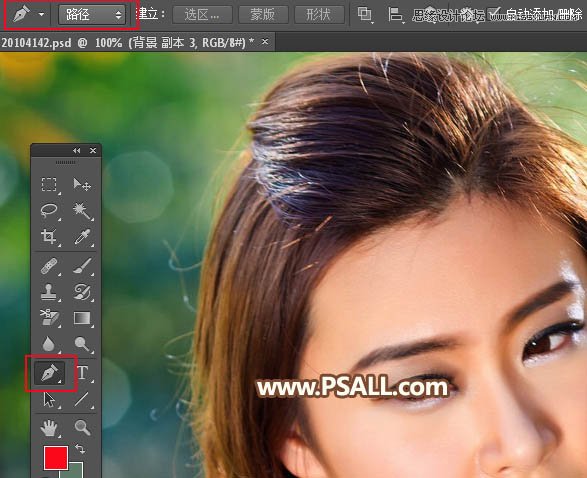This screenshot has height=478, width=587.
Task: Swap foreground and background colors
Action: pos(80,448)
